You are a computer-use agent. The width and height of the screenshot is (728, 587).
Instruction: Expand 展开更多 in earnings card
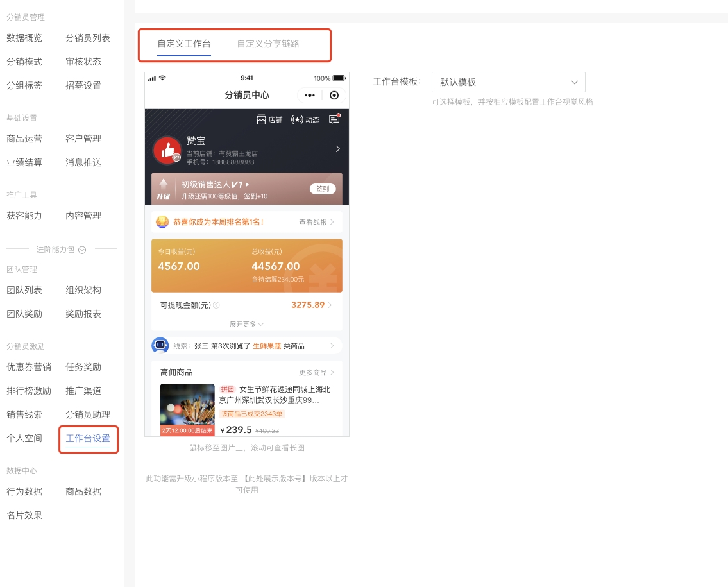click(x=246, y=324)
